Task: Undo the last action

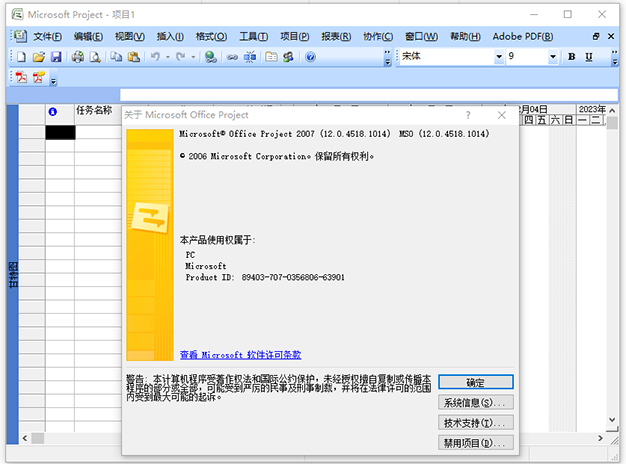Action: [x=155, y=57]
